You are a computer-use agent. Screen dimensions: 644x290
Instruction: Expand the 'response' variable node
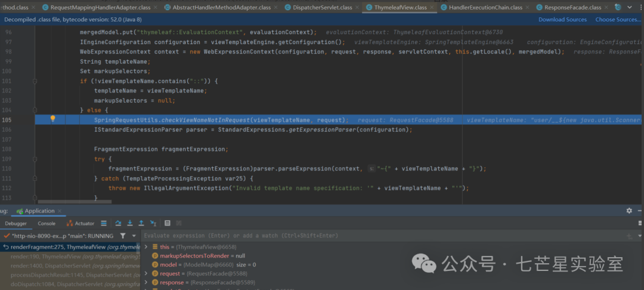(x=146, y=283)
